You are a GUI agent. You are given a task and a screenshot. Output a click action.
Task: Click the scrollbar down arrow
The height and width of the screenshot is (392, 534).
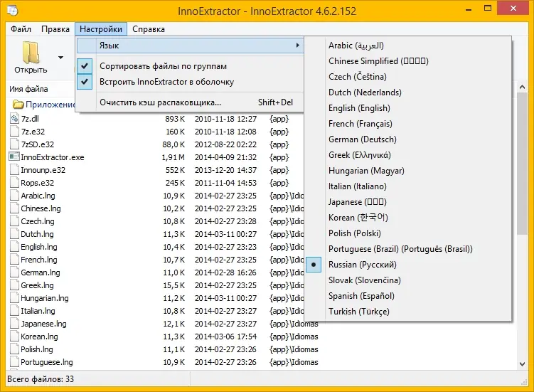tap(522, 364)
